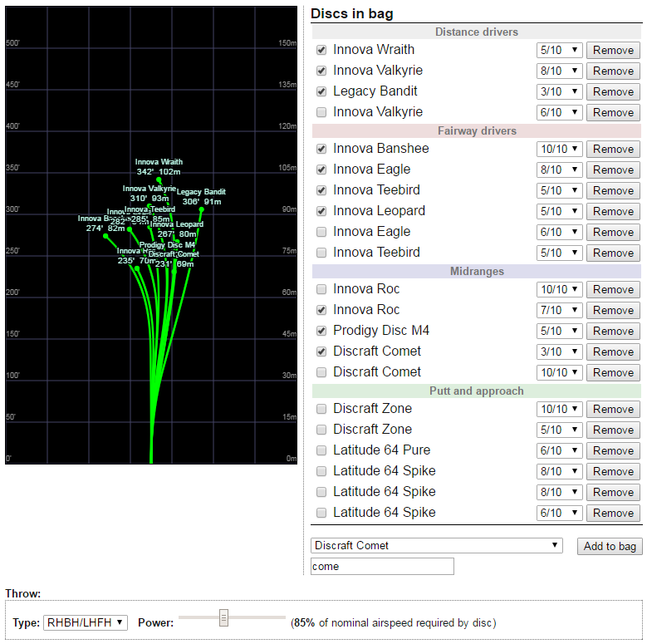Click the Innova Wraith flight path endpoint
This screenshot has width=647, height=644.
point(159,179)
